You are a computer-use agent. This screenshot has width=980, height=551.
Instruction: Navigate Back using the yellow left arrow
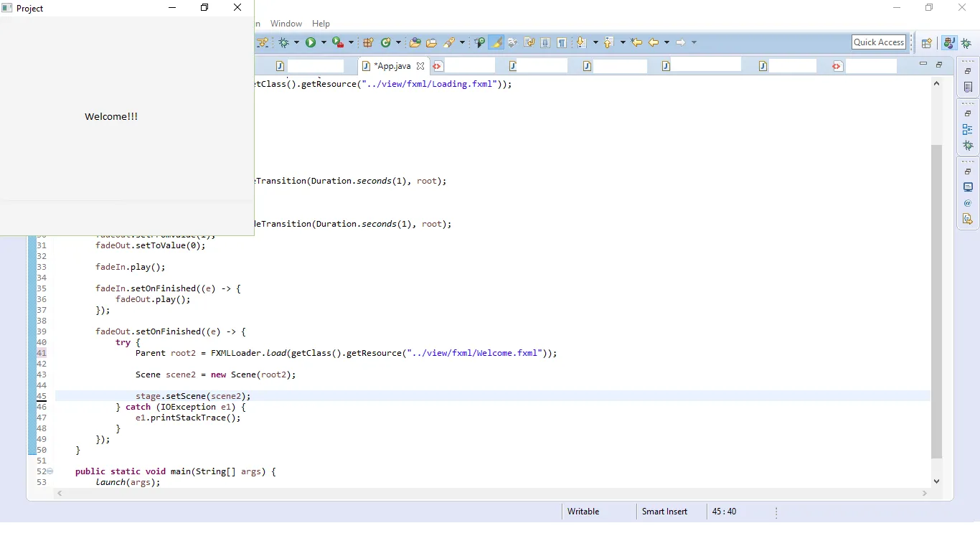click(654, 42)
